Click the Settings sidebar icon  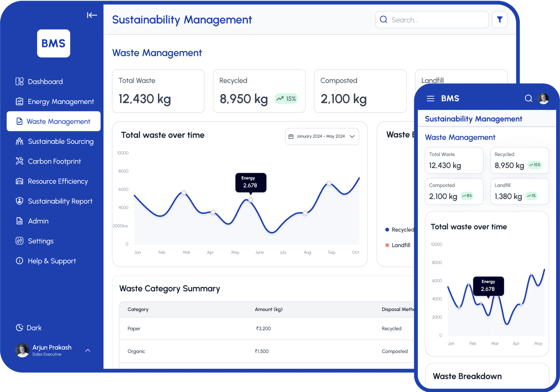click(20, 241)
